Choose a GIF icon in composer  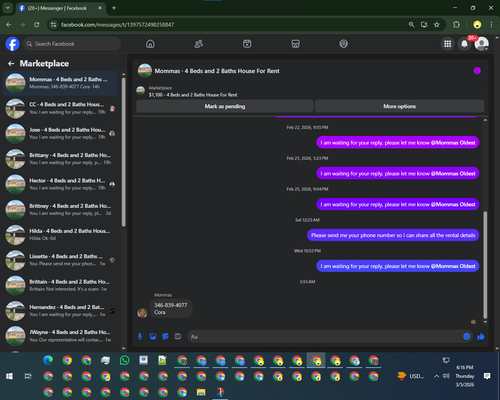(x=178, y=336)
